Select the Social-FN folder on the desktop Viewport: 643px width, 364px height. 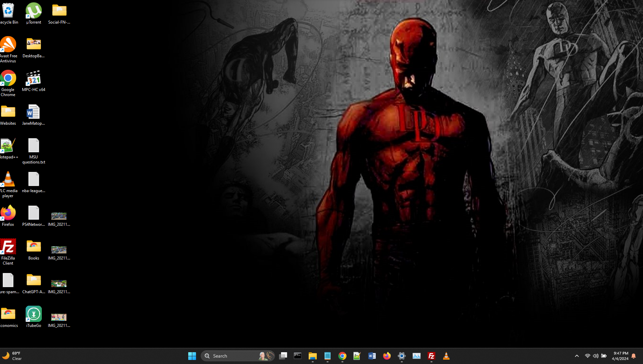point(59,13)
